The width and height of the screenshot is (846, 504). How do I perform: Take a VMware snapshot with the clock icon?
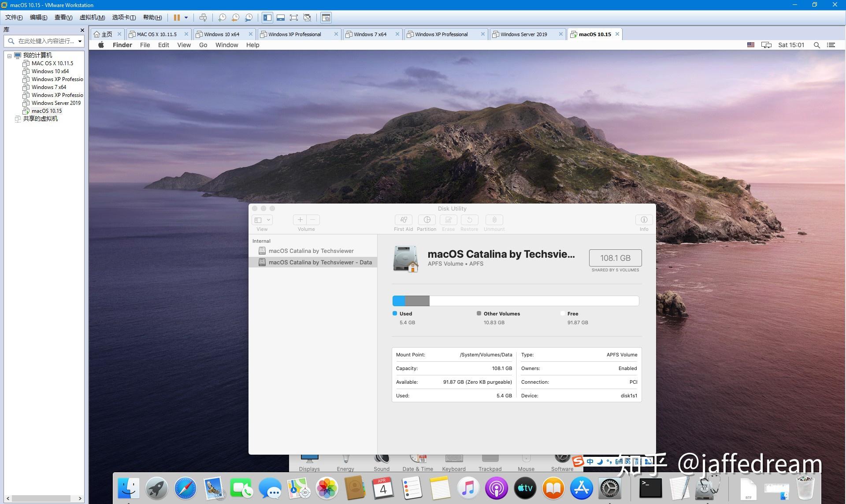pyautogui.click(x=222, y=18)
